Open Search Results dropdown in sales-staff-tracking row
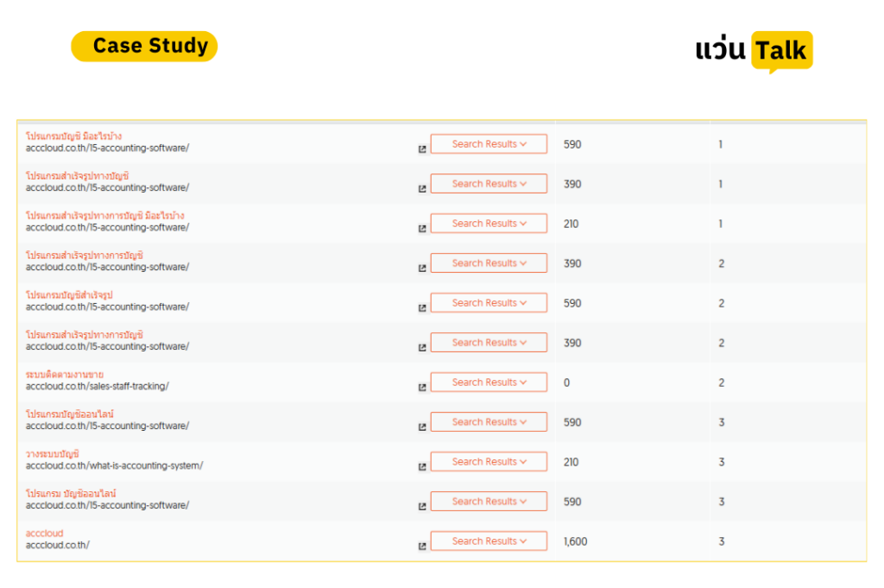This screenshot has height=588, width=884. [x=489, y=383]
